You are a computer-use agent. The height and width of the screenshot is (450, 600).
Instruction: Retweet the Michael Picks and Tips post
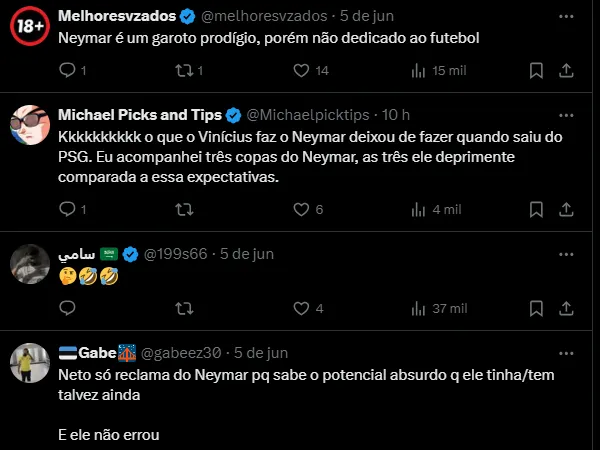(x=184, y=209)
